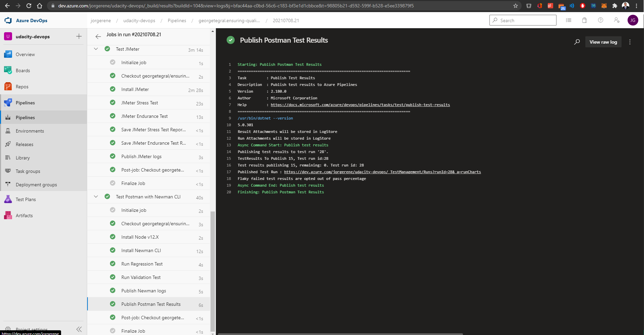Click the jorgerene breadcrumb link
This screenshot has width=644, height=335.
(101, 20)
